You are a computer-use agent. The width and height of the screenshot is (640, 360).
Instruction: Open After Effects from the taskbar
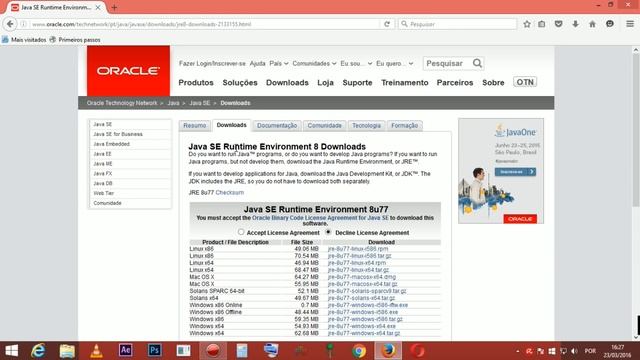(x=125, y=350)
